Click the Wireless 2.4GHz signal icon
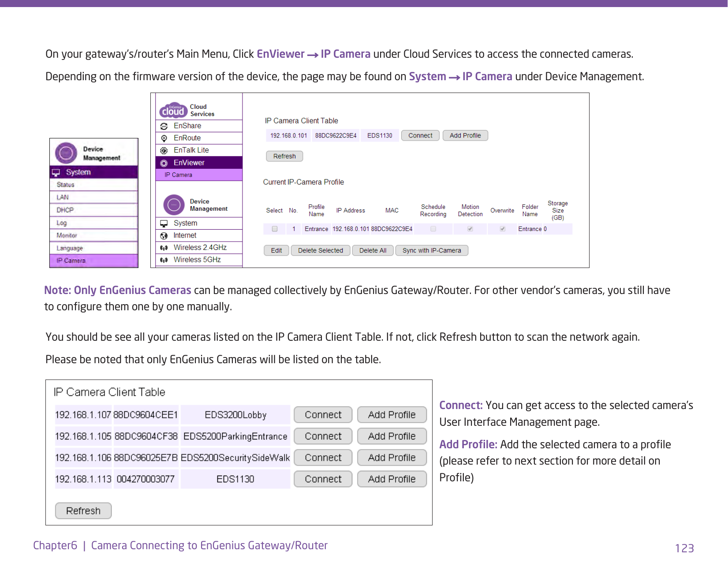Image resolution: width=728 pixels, height=562 pixels. tap(164, 248)
